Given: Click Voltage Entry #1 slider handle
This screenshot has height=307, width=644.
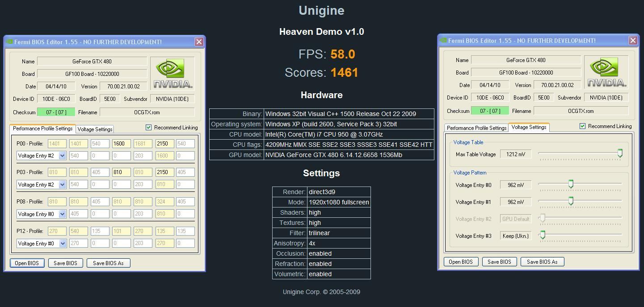Looking at the screenshot, I should pos(571,201).
